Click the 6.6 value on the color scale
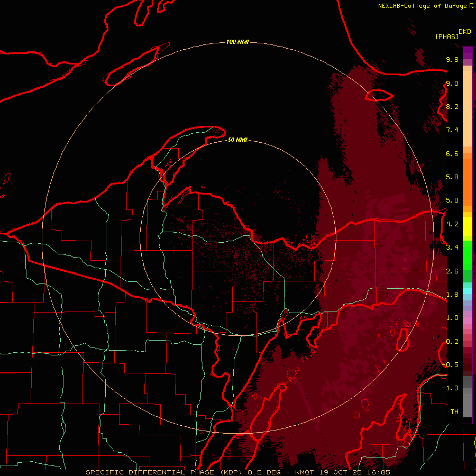476x476 pixels. pos(452,153)
